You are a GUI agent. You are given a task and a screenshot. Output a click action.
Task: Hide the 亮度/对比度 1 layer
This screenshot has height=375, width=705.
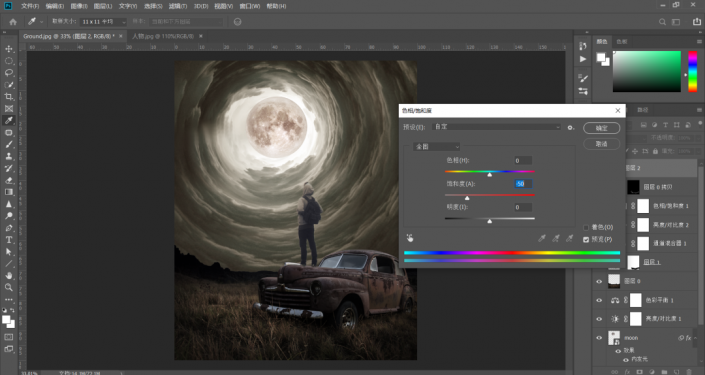tap(599, 319)
